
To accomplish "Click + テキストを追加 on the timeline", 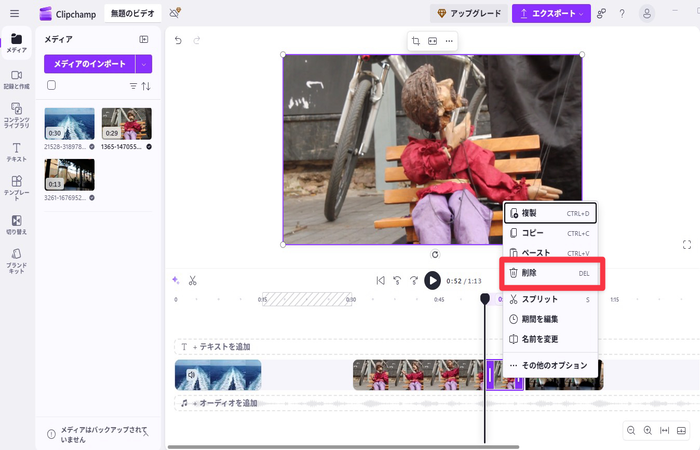I will pos(221,346).
